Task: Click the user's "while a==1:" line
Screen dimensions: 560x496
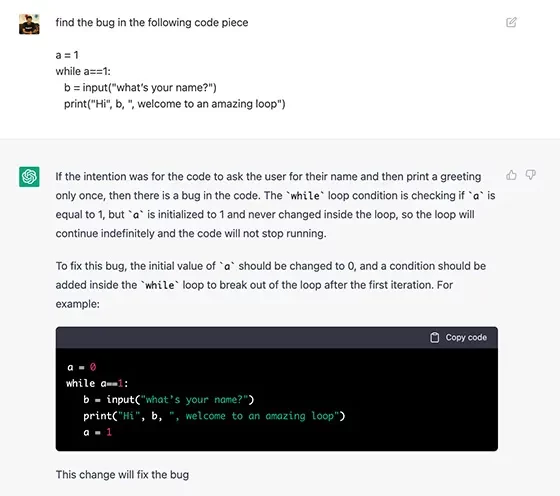Action: click(x=83, y=71)
